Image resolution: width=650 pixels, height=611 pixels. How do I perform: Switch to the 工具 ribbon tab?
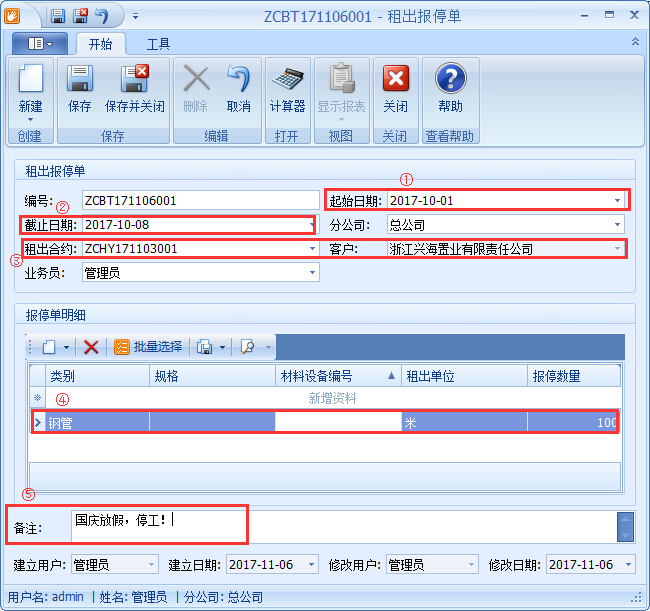pos(158,44)
